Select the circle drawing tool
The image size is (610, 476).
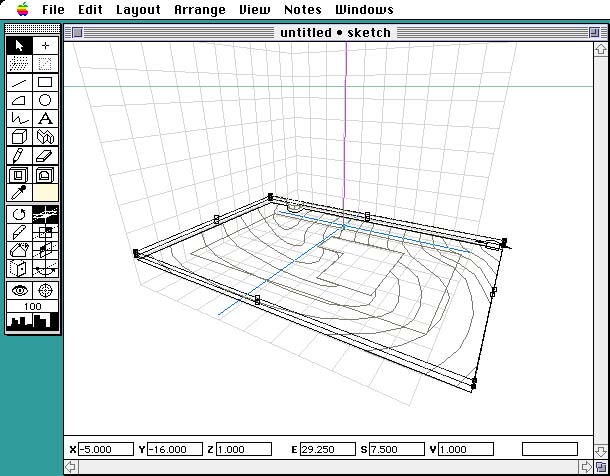(45, 101)
